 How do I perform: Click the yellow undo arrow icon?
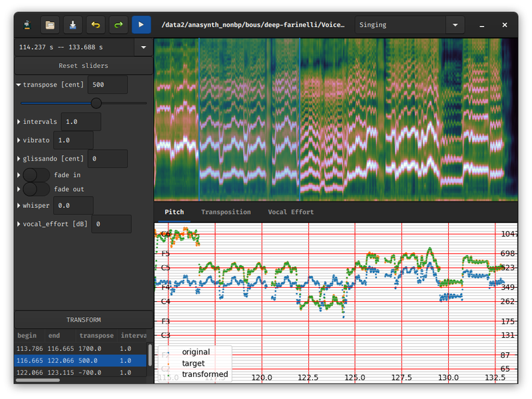[95, 25]
